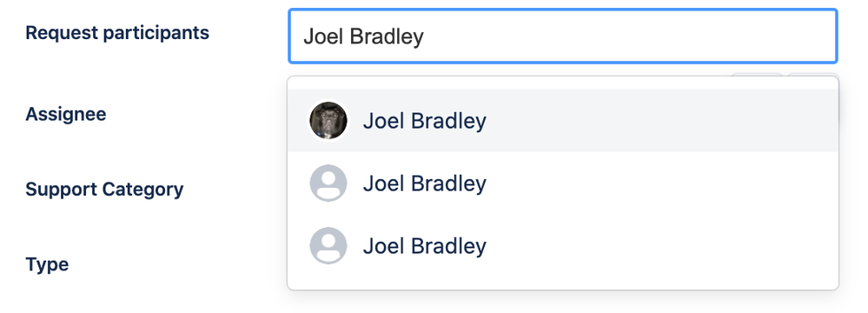The image size is (868, 313).
Task: Click the dog photo avatar of Joel Bradley
Action: point(328,120)
